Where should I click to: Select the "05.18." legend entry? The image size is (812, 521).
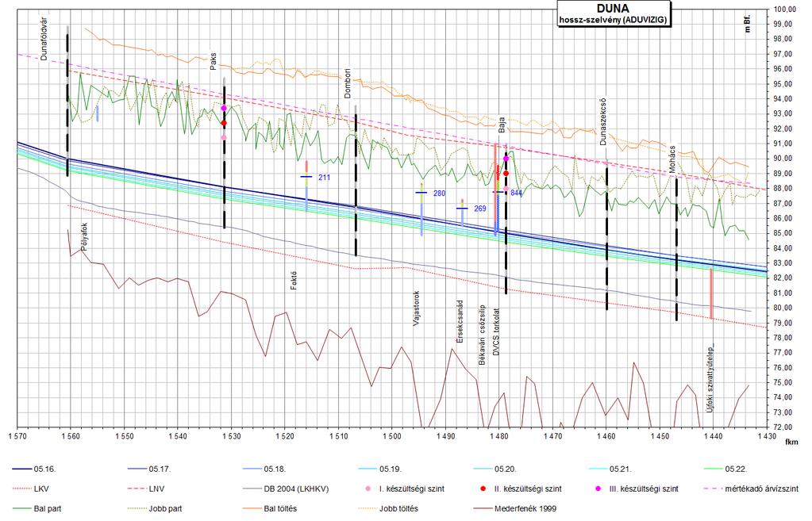tap(263, 469)
